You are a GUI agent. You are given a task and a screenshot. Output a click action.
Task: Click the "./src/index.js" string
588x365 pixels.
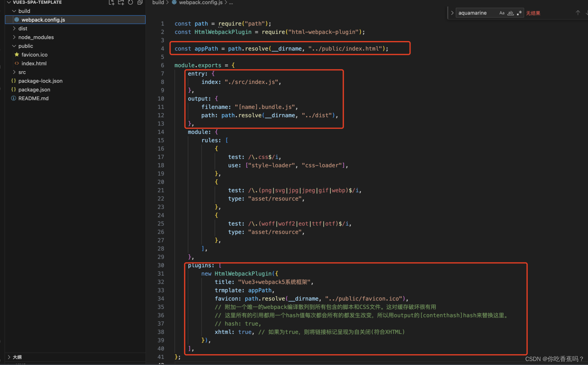pyautogui.click(x=251, y=82)
